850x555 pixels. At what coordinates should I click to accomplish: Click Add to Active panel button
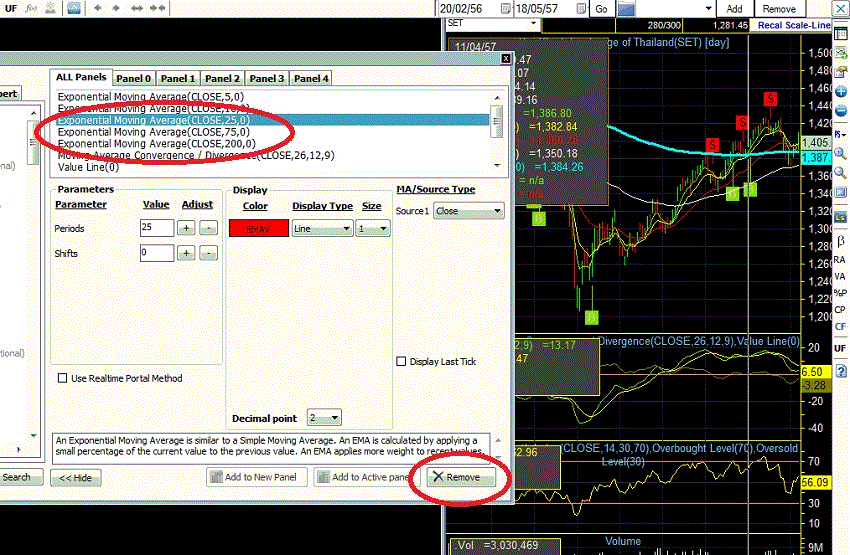click(366, 477)
